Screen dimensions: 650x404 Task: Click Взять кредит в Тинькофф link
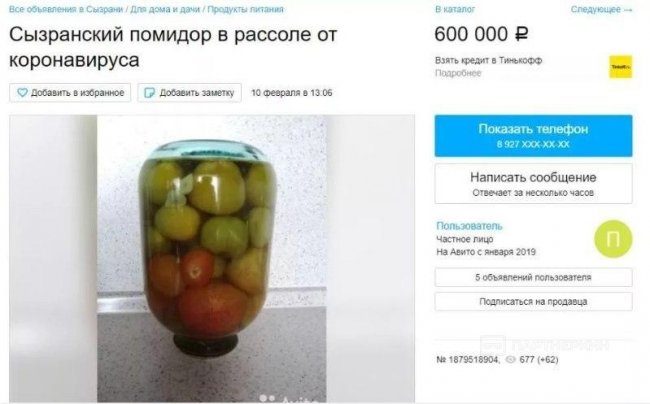[488, 60]
